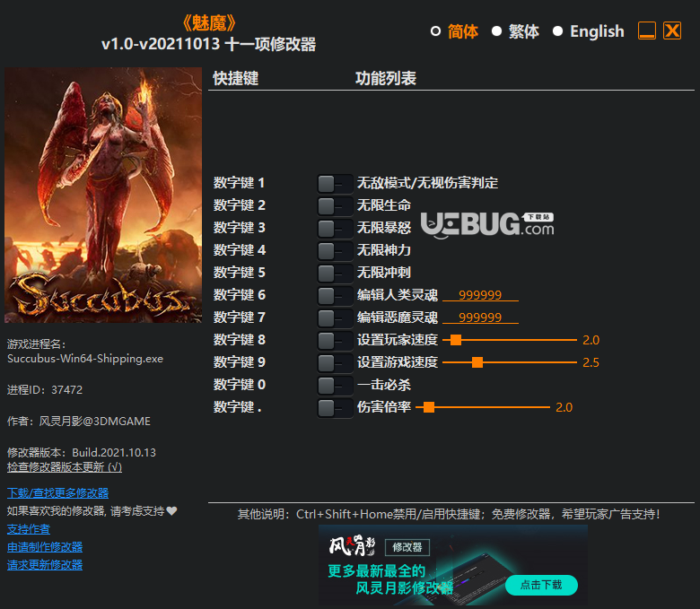Enable 无限生命 toggle

coord(335,205)
